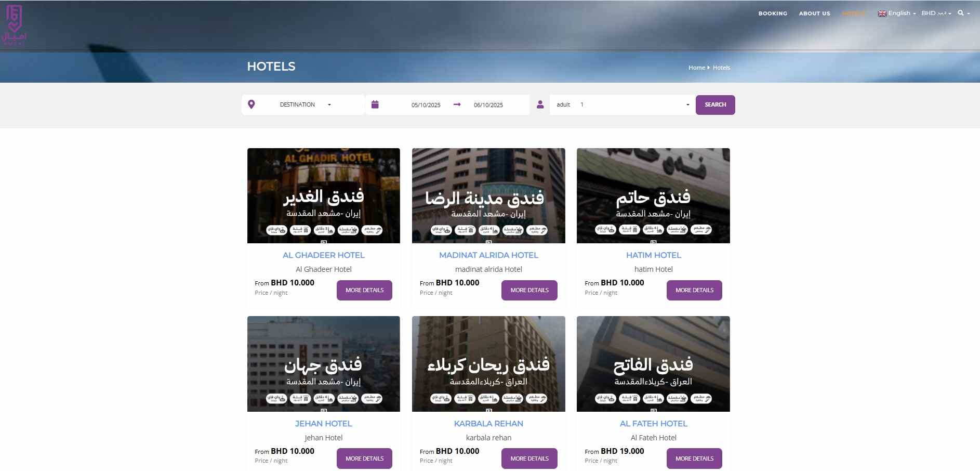Click the Home breadcrumb link
This screenshot has height=471, width=980.
[x=696, y=68]
